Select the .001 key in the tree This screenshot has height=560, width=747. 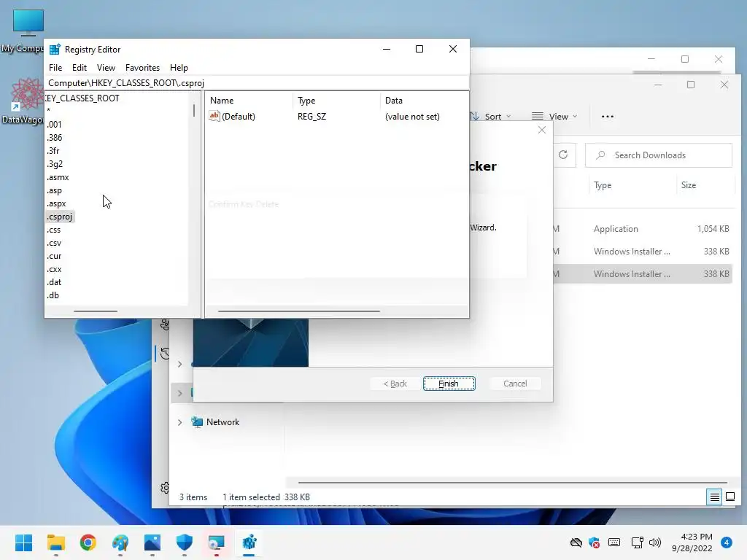click(54, 124)
